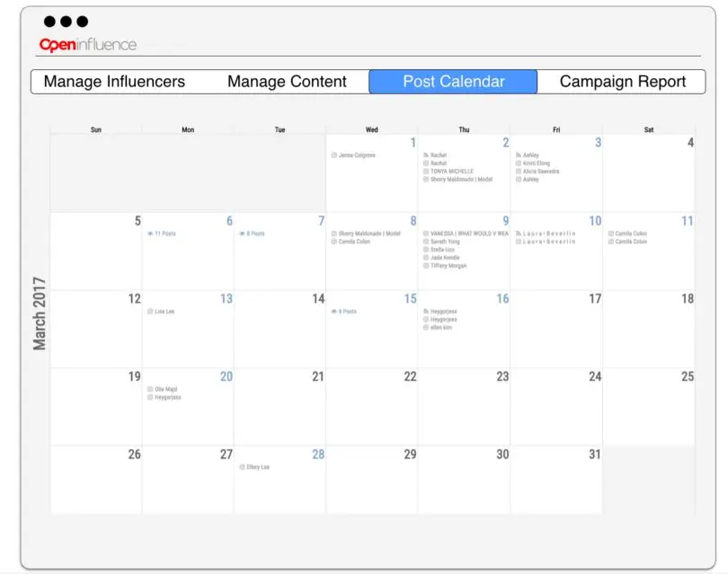
Task: Open the ellen kim post on March 16
Action: coord(440,328)
